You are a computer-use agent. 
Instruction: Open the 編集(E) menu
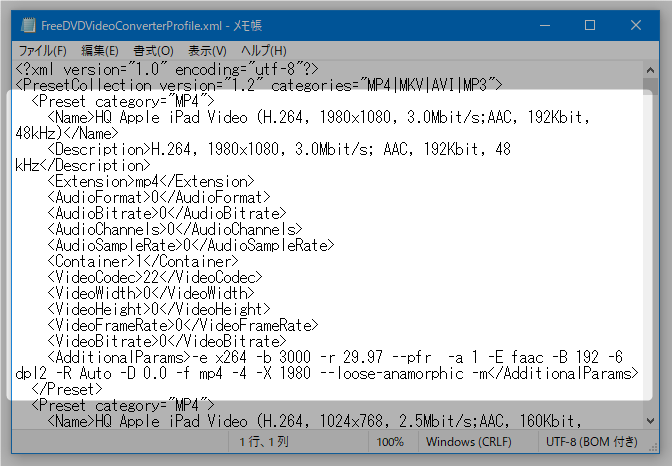pos(100,51)
